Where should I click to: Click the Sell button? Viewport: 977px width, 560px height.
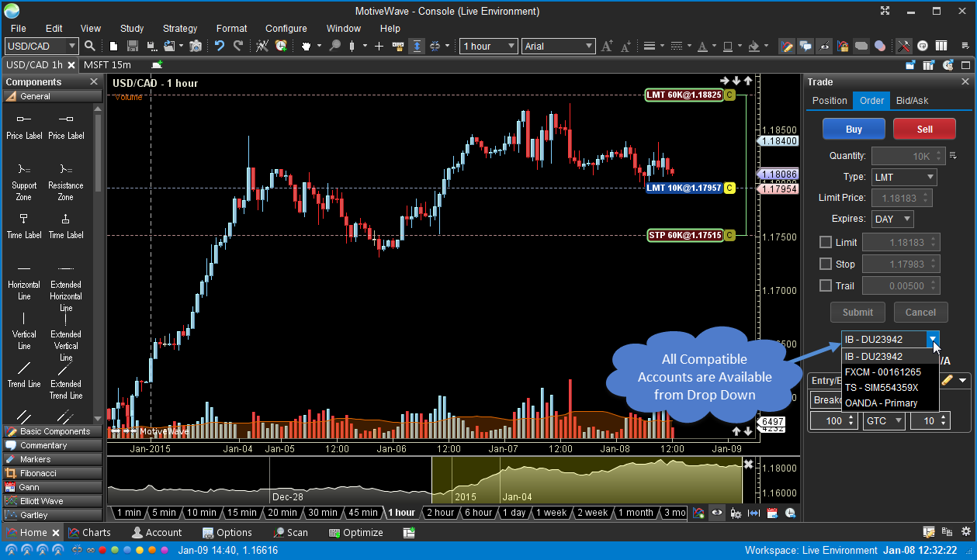[x=924, y=130]
